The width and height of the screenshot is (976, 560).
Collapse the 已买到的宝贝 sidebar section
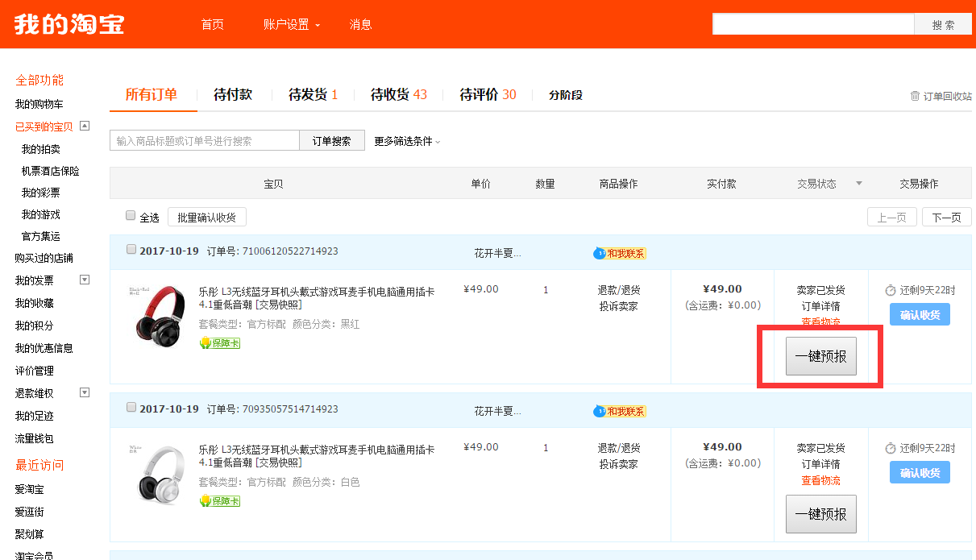(x=84, y=126)
